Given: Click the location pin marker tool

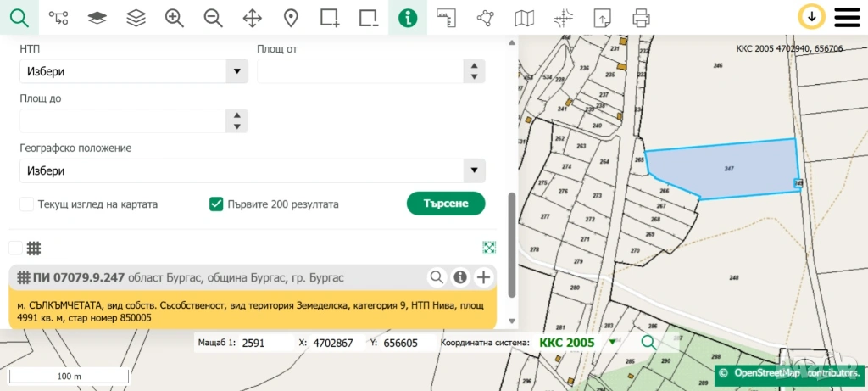Looking at the screenshot, I should pyautogui.click(x=291, y=18).
